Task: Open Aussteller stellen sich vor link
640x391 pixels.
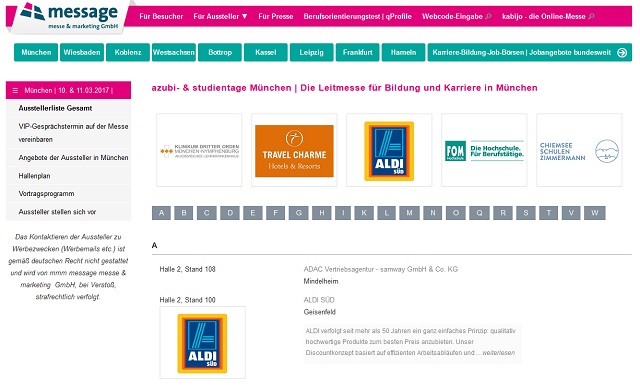Action: pos(68,212)
